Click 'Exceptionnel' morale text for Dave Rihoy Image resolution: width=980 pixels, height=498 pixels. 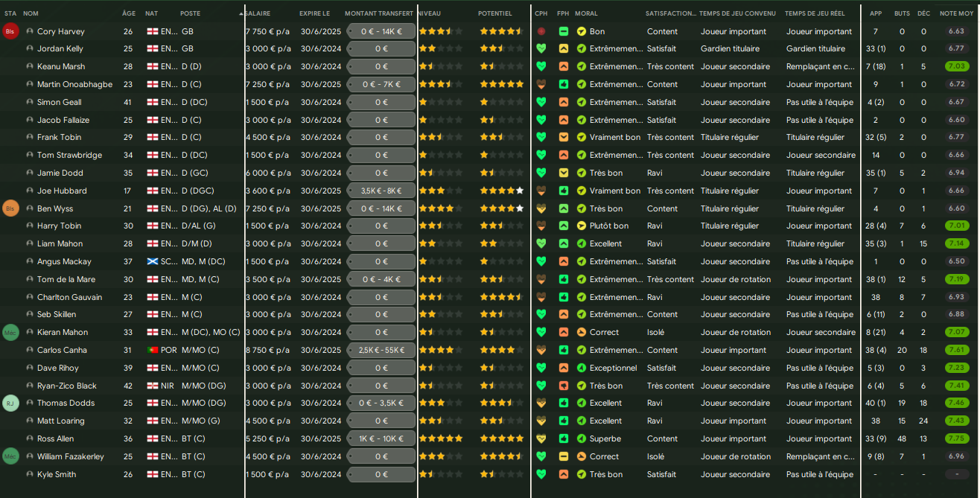614,368
